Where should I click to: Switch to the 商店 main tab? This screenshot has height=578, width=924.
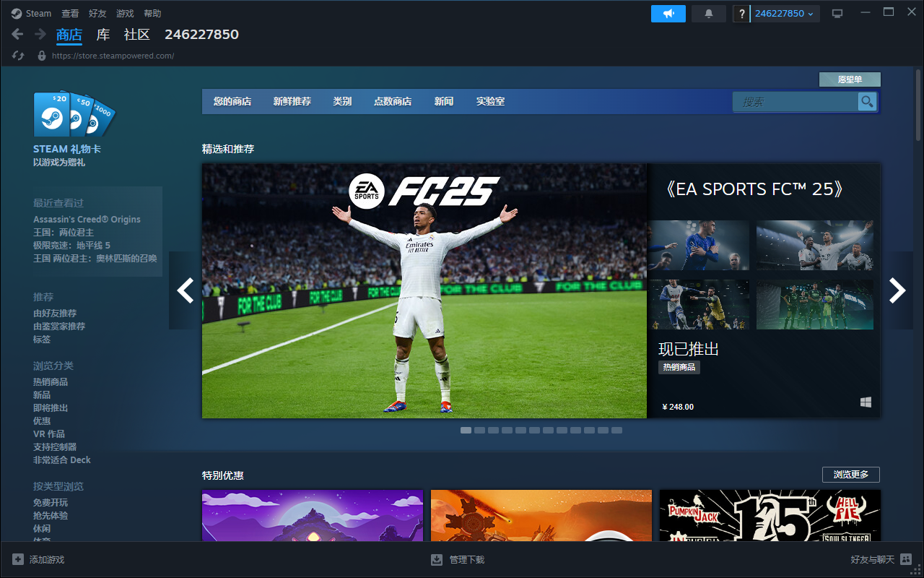pos(69,35)
